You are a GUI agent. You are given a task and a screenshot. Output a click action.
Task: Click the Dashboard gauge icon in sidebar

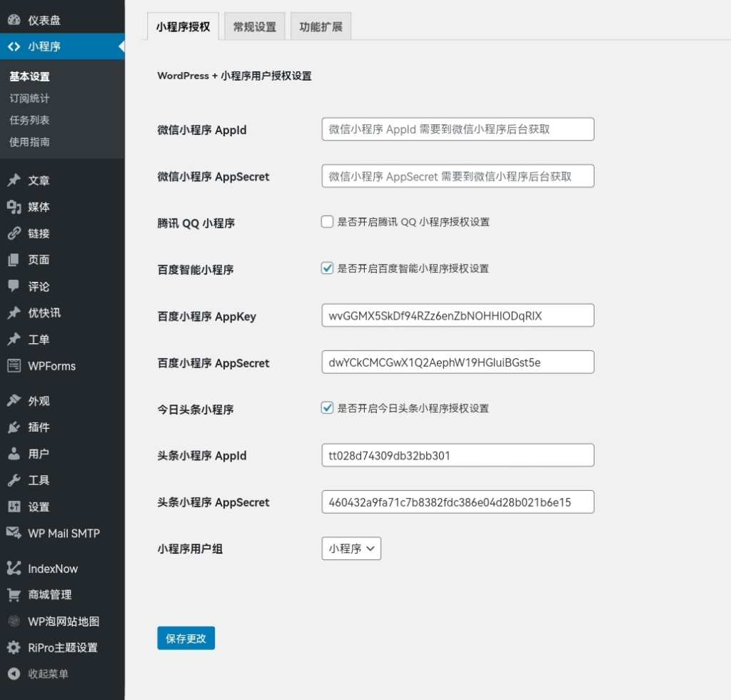tap(14, 21)
